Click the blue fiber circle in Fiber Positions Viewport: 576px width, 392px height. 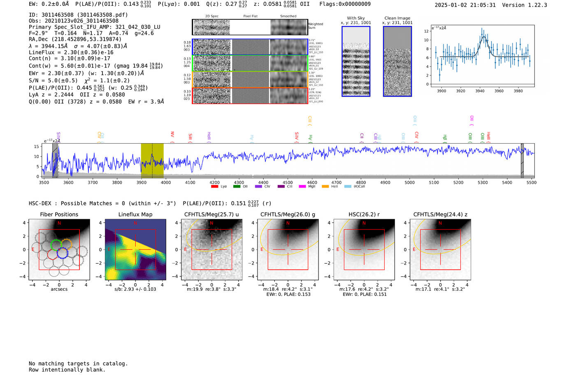(63, 253)
